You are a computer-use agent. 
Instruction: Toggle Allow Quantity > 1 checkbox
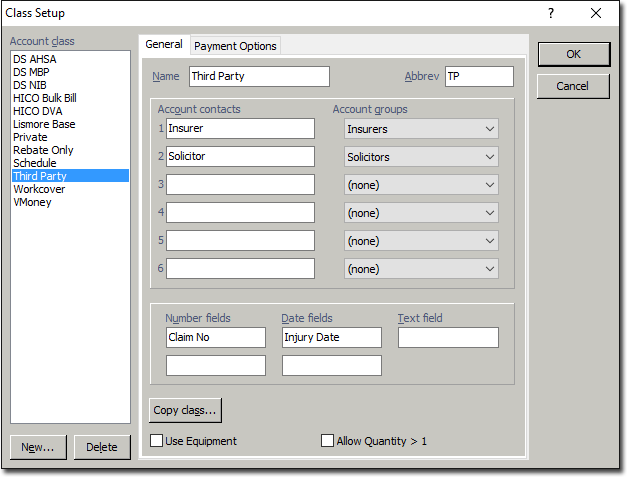click(x=327, y=441)
